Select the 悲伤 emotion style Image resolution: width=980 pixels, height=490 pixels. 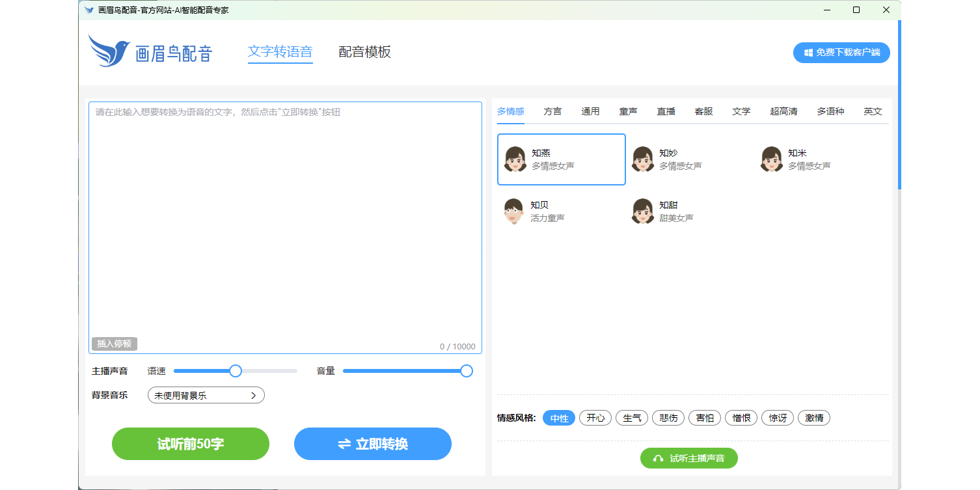(668, 418)
